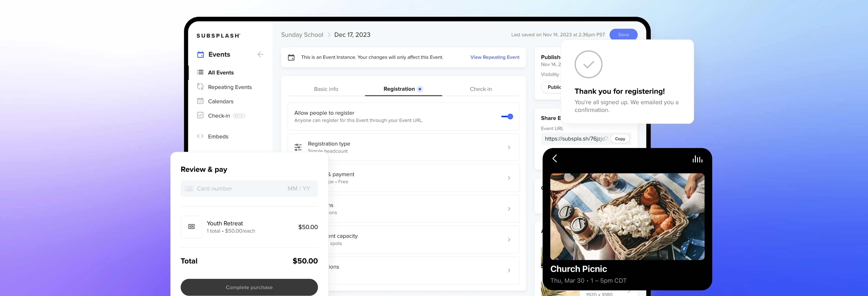Disable the Allow people to register toggle
Screen dimensions: 868x296
click(507, 116)
